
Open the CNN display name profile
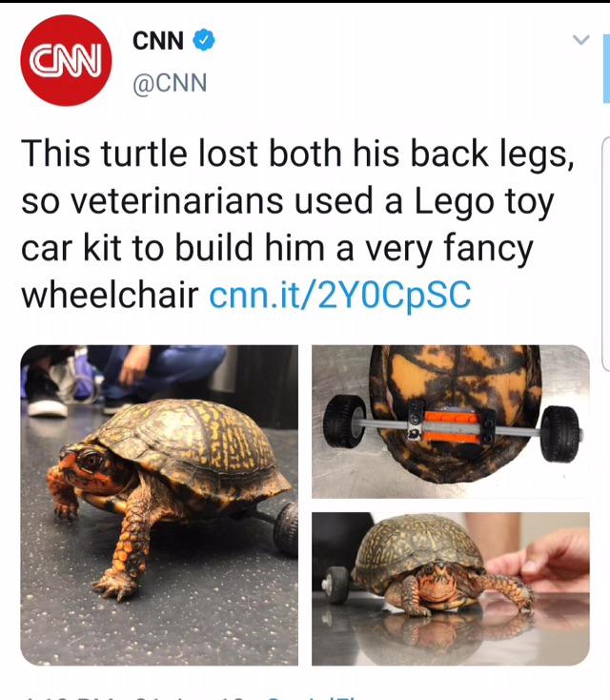point(158,41)
